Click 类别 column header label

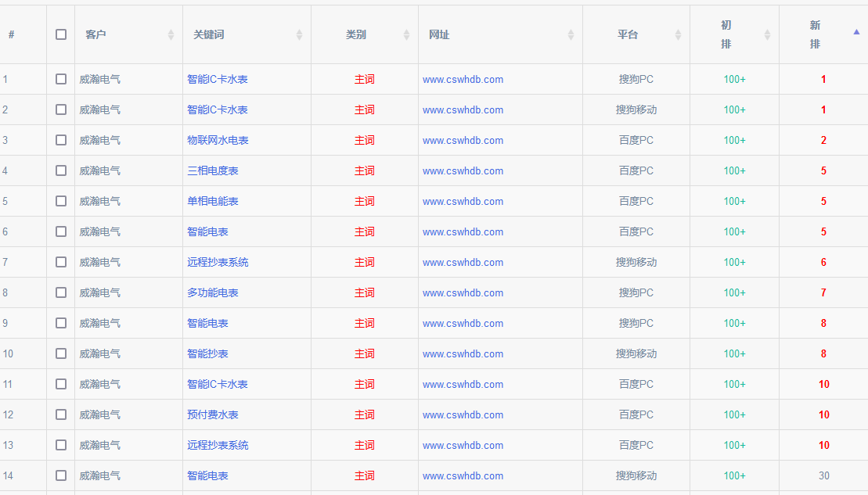pos(356,34)
